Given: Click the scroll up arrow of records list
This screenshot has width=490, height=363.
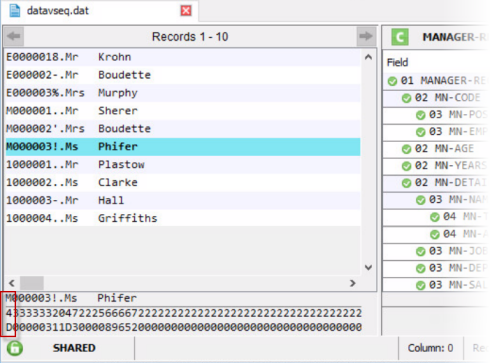Looking at the screenshot, I should click(368, 57).
